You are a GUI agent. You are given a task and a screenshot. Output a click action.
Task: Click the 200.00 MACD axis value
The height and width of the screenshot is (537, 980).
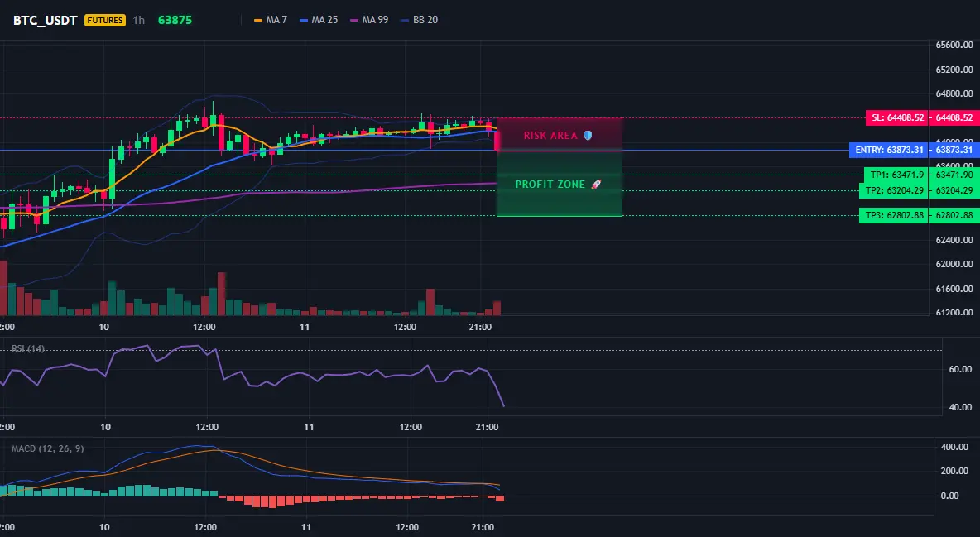(x=954, y=472)
